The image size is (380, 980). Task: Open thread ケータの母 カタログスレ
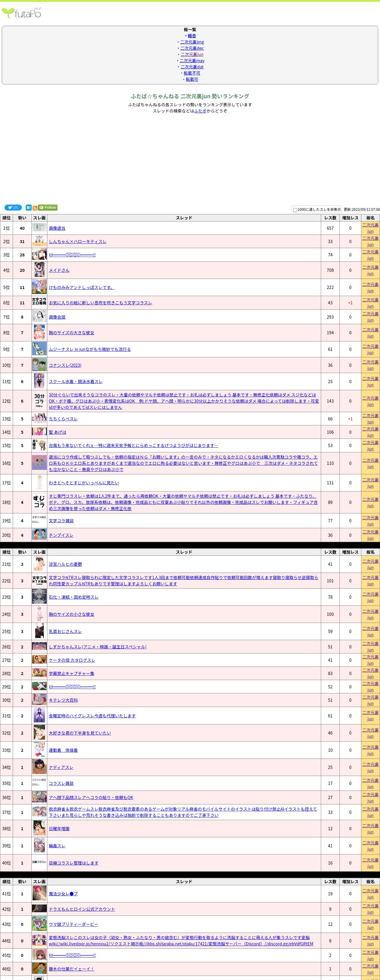tap(72, 660)
